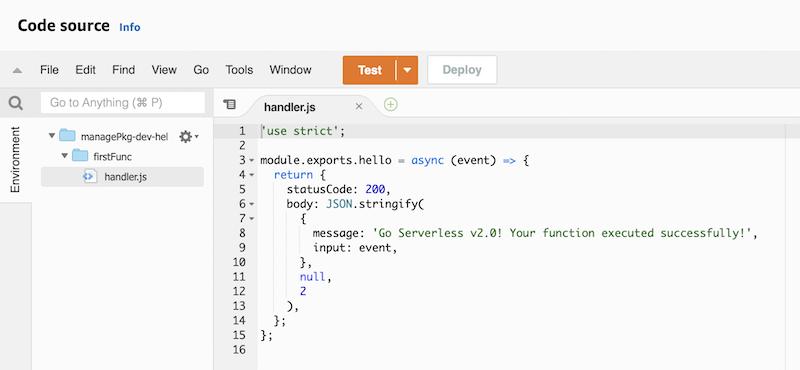800x370 pixels.
Task: Open the File menu
Action: [x=49, y=70]
